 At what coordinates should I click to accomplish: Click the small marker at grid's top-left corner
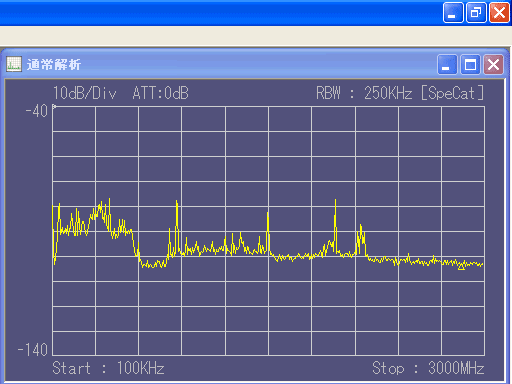pyautogui.click(x=54, y=107)
